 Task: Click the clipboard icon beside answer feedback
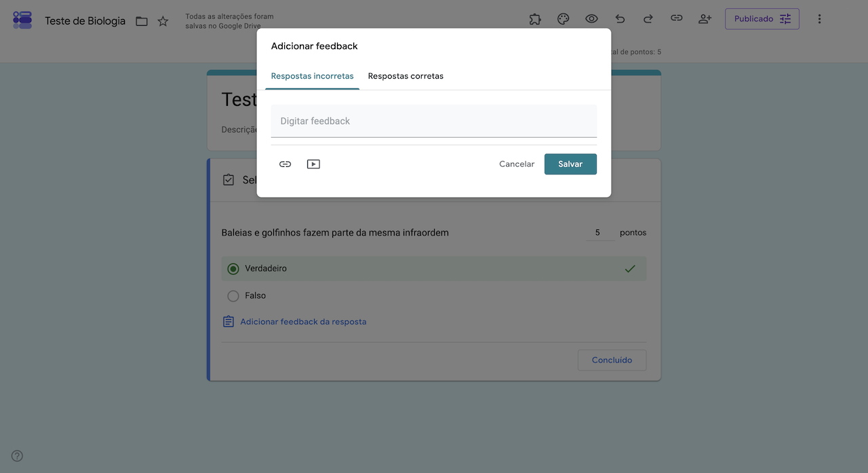tap(229, 322)
